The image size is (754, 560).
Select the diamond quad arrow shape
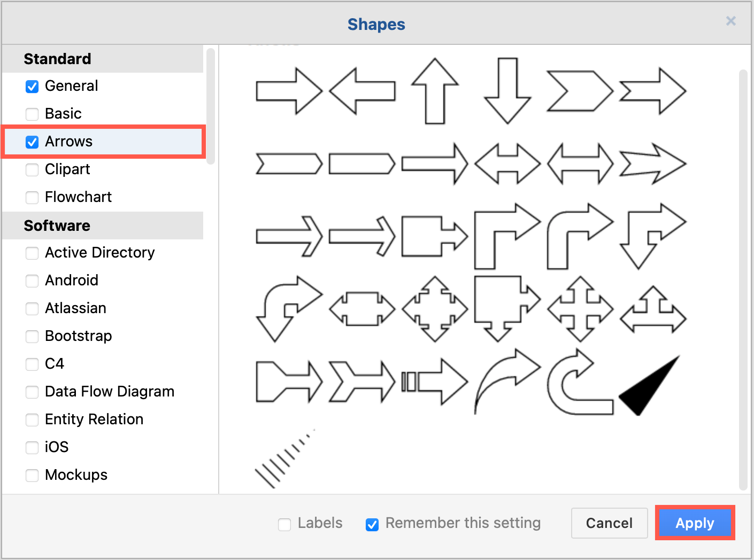pos(434,309)
